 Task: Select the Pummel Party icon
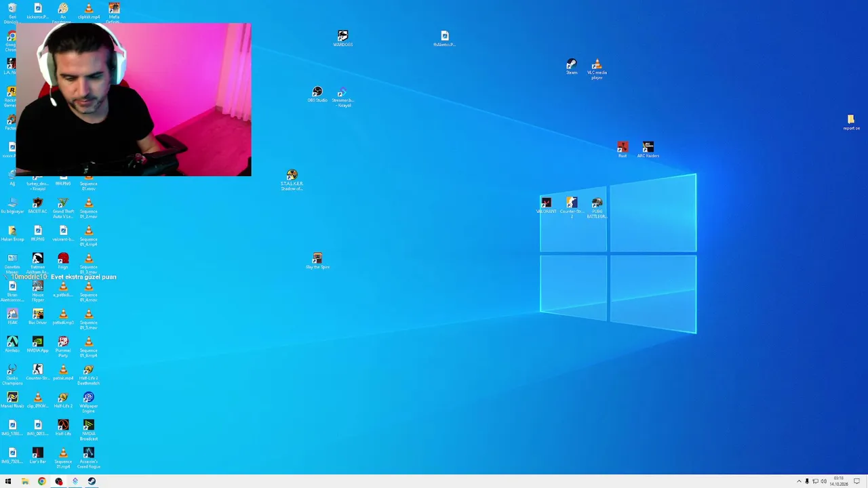pyautogui.click(x=63, y=346)
